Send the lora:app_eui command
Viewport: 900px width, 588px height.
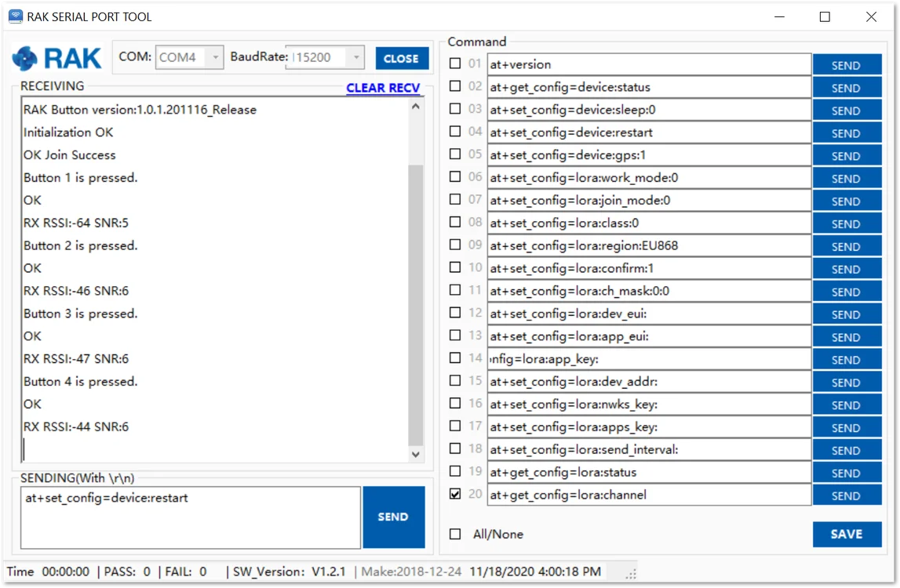click(847, 337)
